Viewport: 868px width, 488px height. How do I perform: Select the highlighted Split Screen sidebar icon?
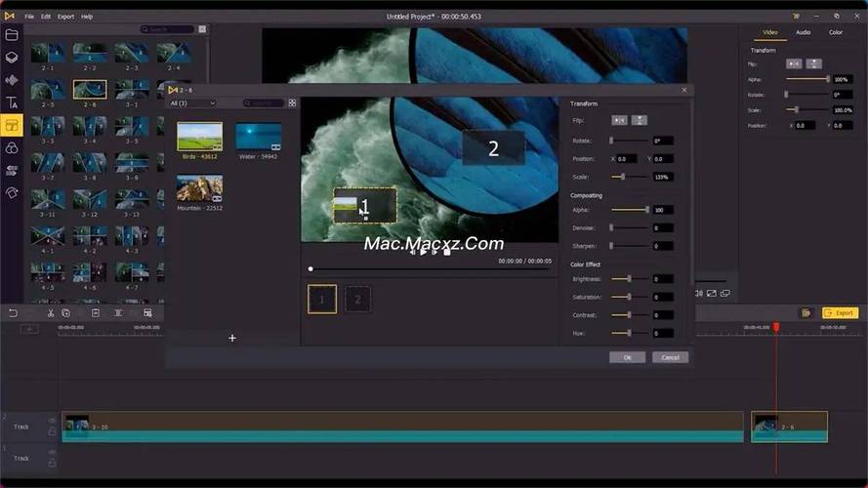pos(12,125)
